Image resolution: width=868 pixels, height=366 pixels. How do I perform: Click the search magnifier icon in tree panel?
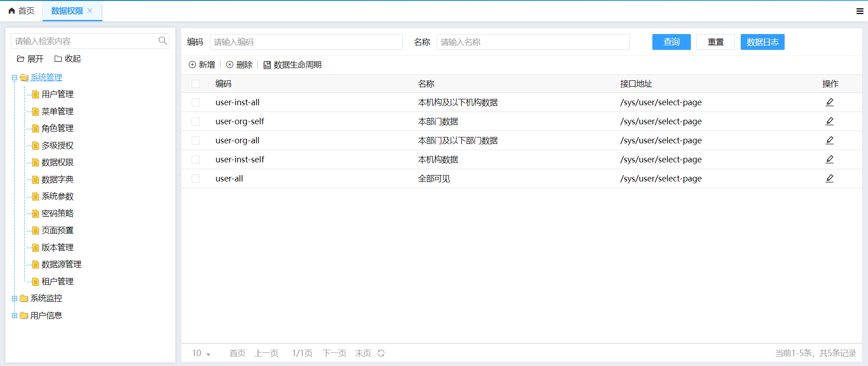click(x=162, y=41)
